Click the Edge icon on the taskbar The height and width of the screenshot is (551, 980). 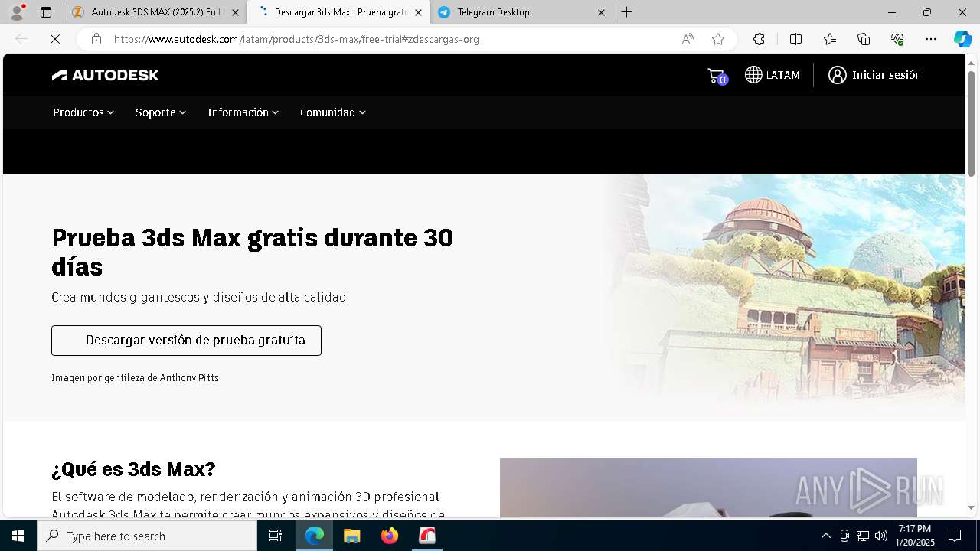pos(315,536)
